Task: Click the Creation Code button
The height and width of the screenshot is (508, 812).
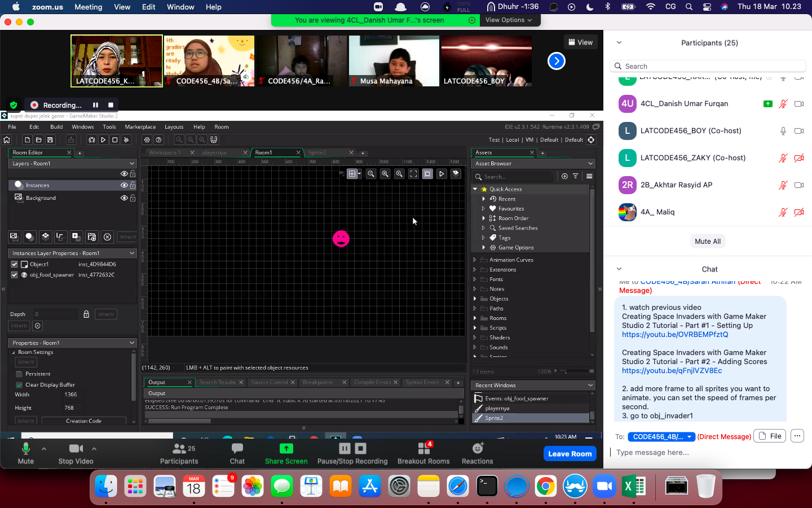Action: pos(83,421)
